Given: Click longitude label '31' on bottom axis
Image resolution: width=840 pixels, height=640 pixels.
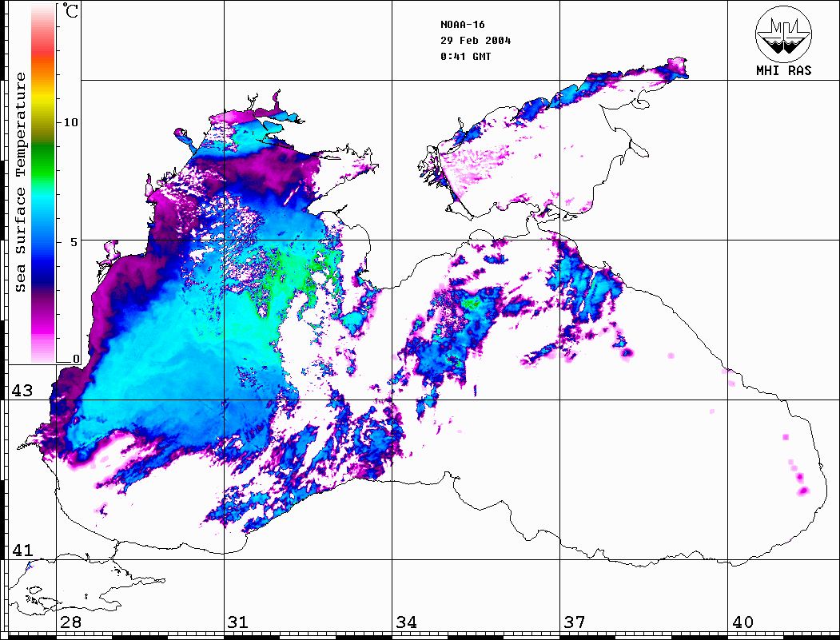Looking at the screenshot, I should (238, 622).
